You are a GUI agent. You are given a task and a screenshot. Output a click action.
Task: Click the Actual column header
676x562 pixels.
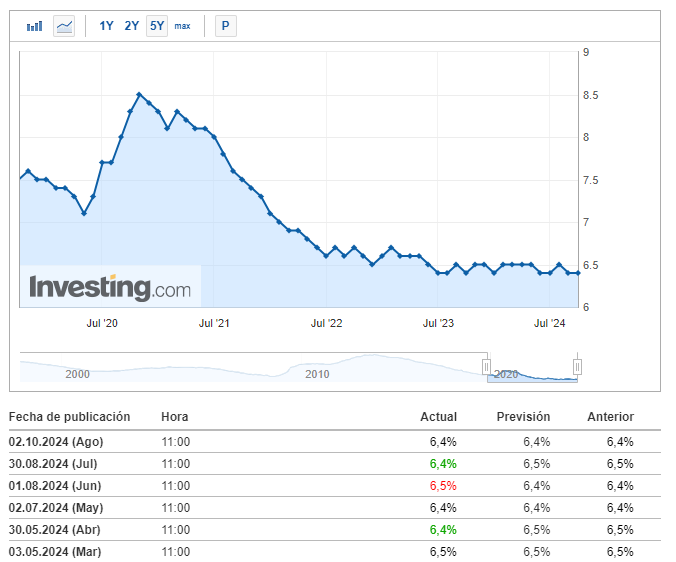coord(438,417)
